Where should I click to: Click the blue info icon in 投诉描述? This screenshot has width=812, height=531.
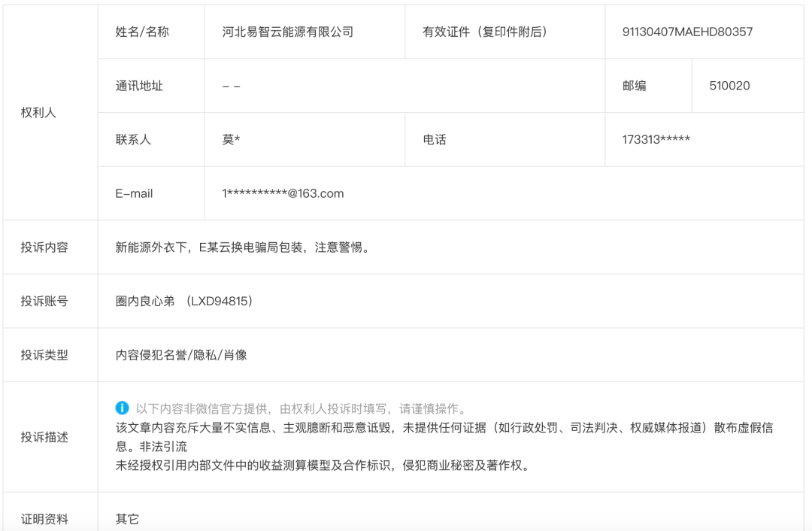click(122, 408)
